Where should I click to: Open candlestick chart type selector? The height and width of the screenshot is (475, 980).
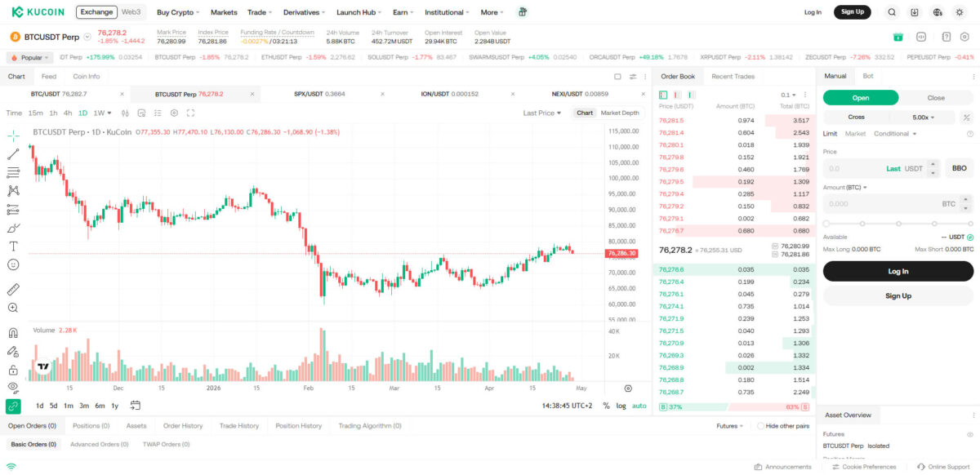[x=125, y=113]
